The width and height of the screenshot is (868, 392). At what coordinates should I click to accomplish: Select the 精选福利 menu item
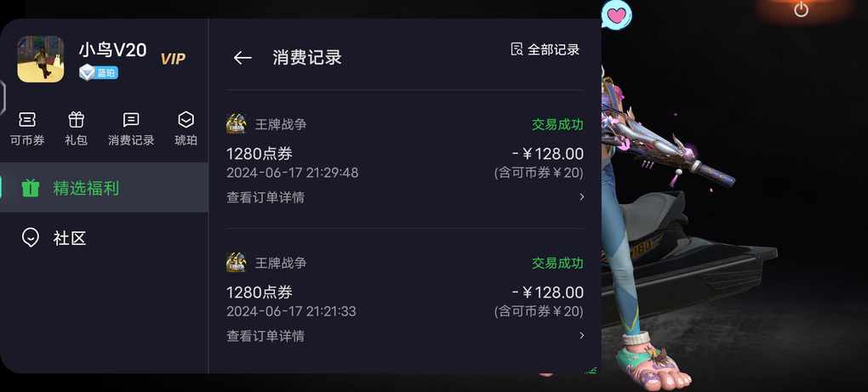click(x=104, y=187)
